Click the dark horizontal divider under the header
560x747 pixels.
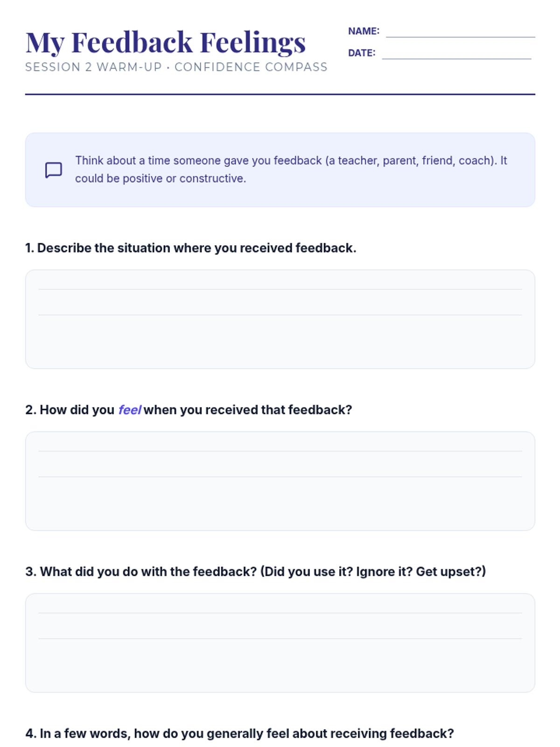tap(280, 94)
